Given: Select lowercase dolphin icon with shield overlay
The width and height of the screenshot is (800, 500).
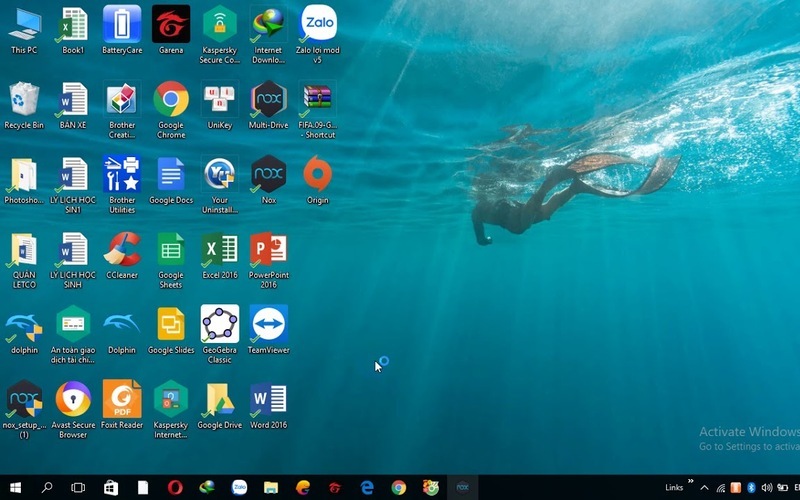Looking at the screenshot, I should click(x=24, y=330).
